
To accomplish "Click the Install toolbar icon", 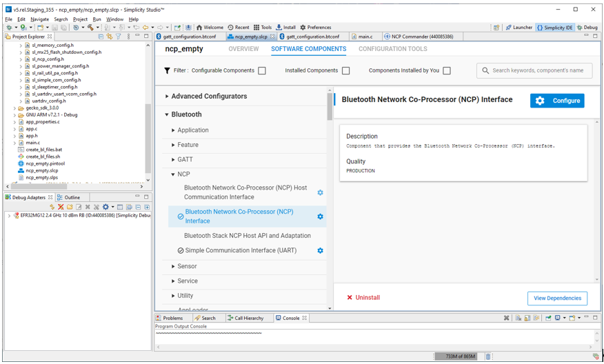I will (285, 28).
